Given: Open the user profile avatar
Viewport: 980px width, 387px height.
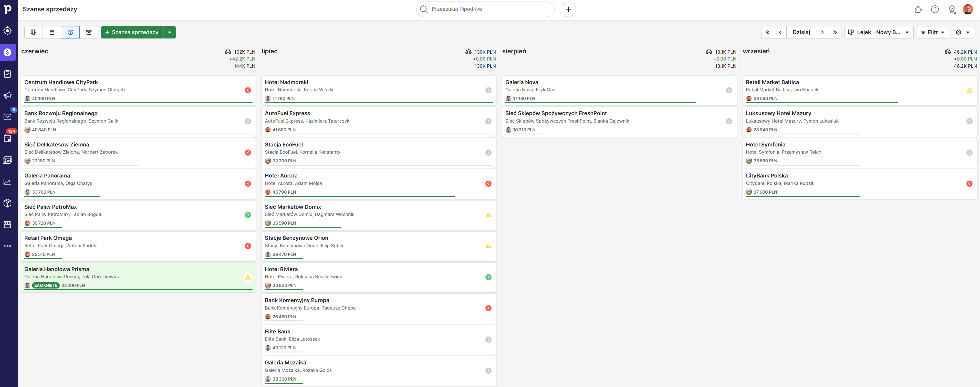Looking at the screenshot, I should point(968,9).
